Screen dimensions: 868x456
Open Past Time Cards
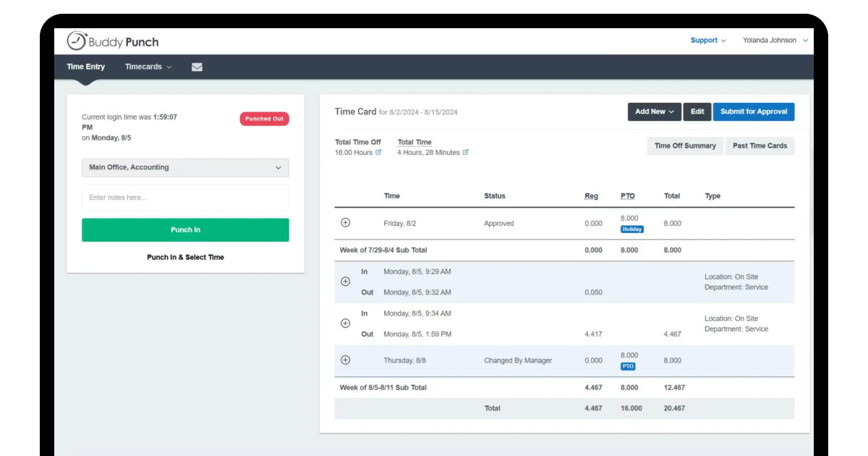[759, 145]
